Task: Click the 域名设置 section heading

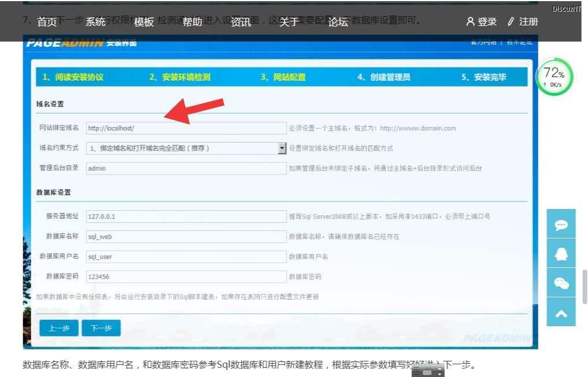Action: 50,104
